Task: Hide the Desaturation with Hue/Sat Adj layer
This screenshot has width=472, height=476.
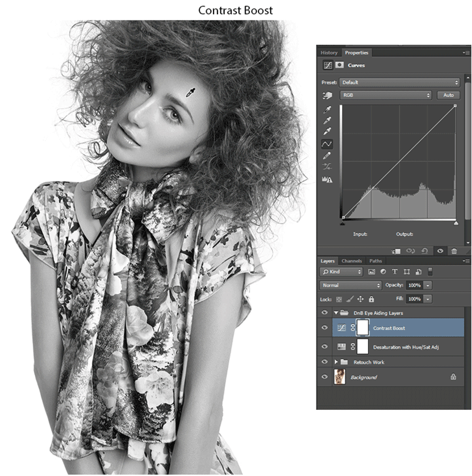Action: [x=324, y=346]
